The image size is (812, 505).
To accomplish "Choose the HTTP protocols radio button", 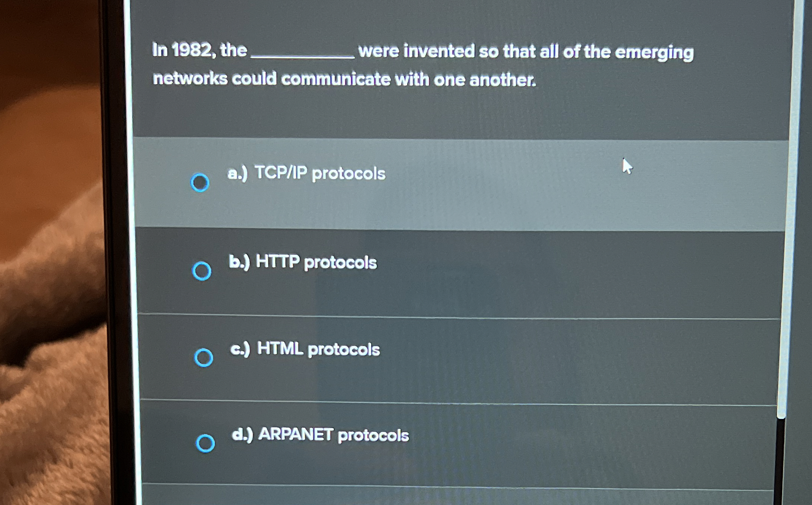I will tap(202, 271).
